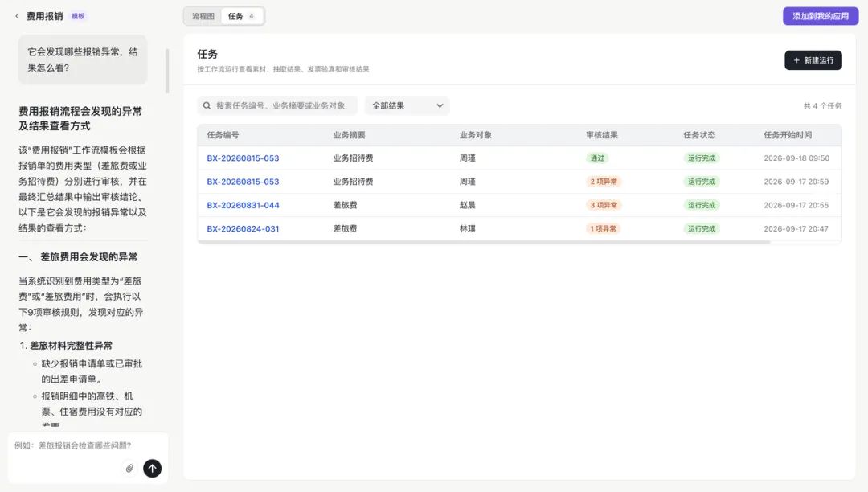Click 运行完成 status in the BX-20260831-044 row
Screen dimensions: 868x492
pyautogui.click(x=702, y=205)
